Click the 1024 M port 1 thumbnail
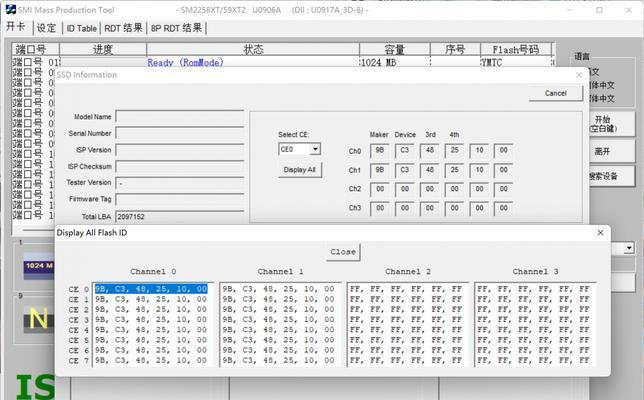 (x=39, y=266)
